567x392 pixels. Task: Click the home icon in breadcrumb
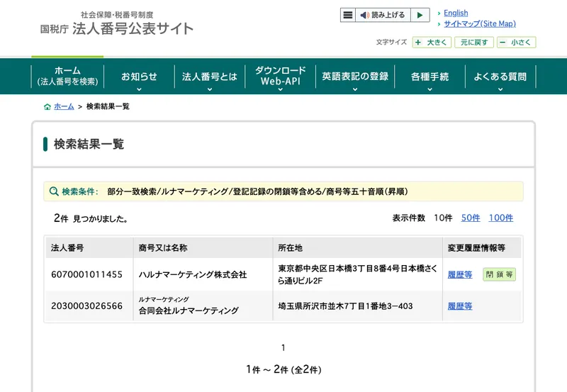[47, 106]
